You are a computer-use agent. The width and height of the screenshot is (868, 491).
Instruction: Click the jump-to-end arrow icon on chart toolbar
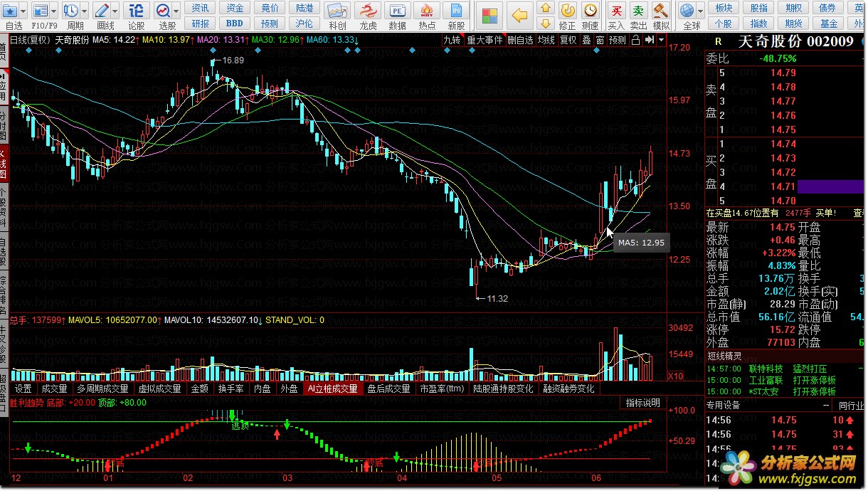(649, 41)
